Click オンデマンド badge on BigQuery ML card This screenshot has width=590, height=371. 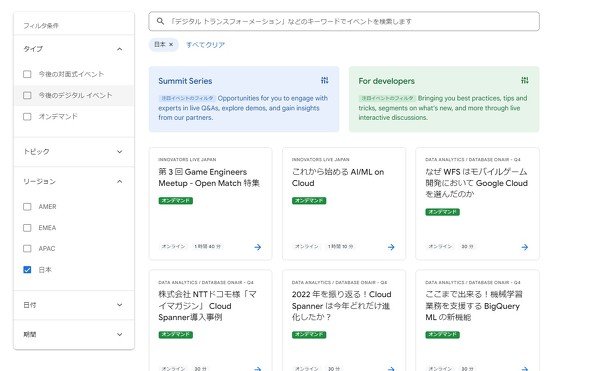pos(442,335)
